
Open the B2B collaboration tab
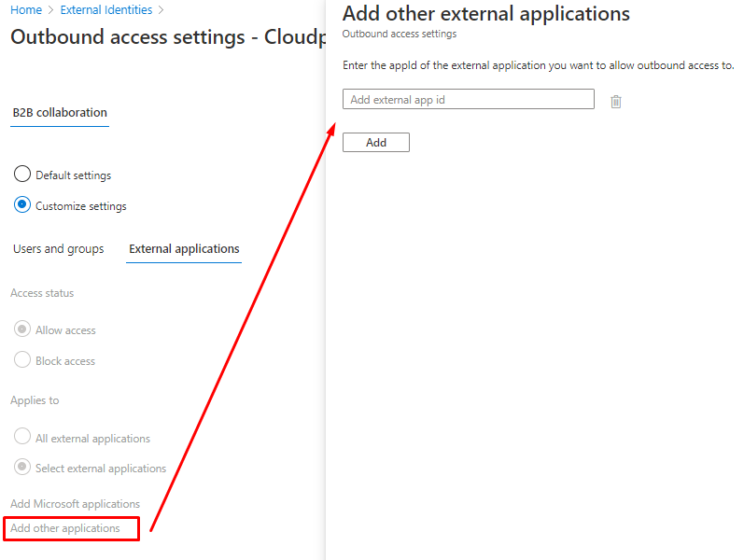60,113
